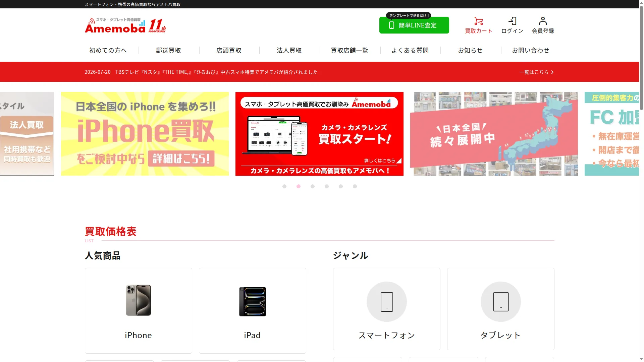Viewport: 644px width, 362px height.
Task: Click the 買取価格表 heading
Action: point(111,232)
